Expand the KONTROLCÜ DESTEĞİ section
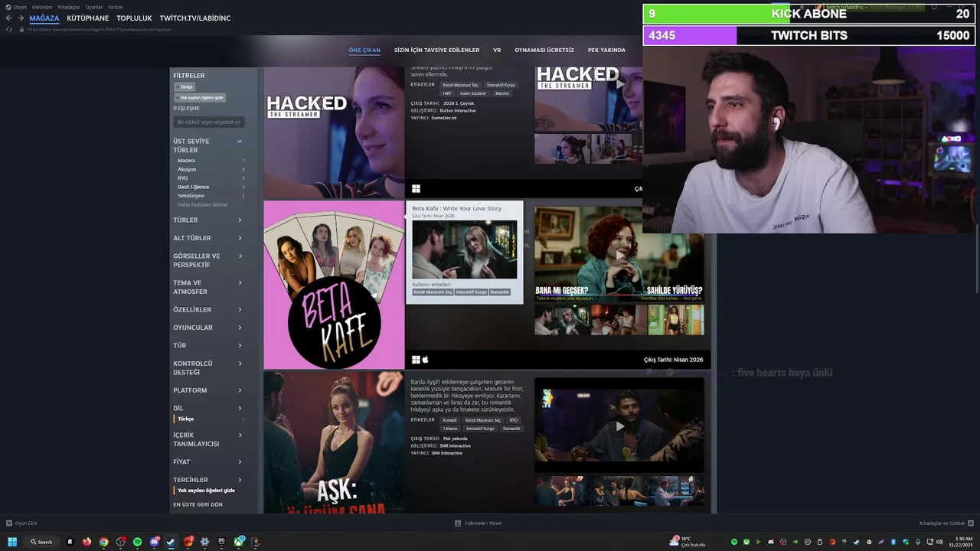Viewport: 980px width, 551px height. coord(207,367)
